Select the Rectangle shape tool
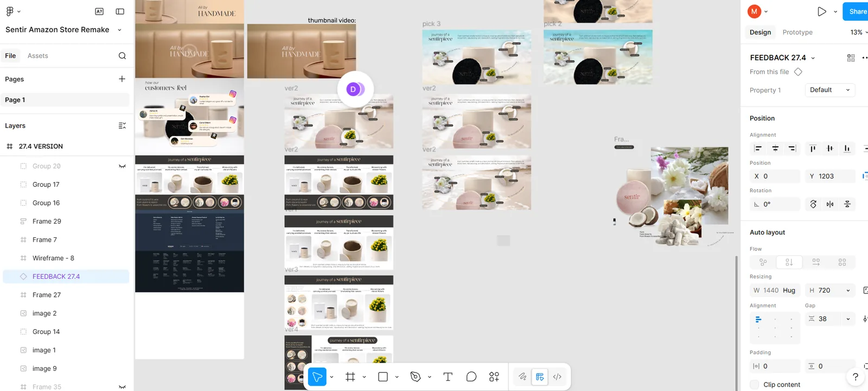868x391 pixels. point(383,377)
